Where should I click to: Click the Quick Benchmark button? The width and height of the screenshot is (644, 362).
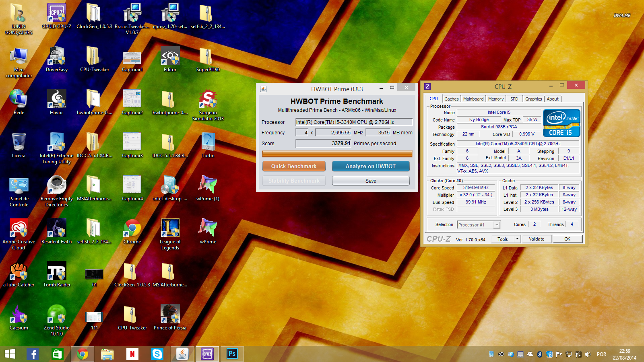(x=294, y=166)
